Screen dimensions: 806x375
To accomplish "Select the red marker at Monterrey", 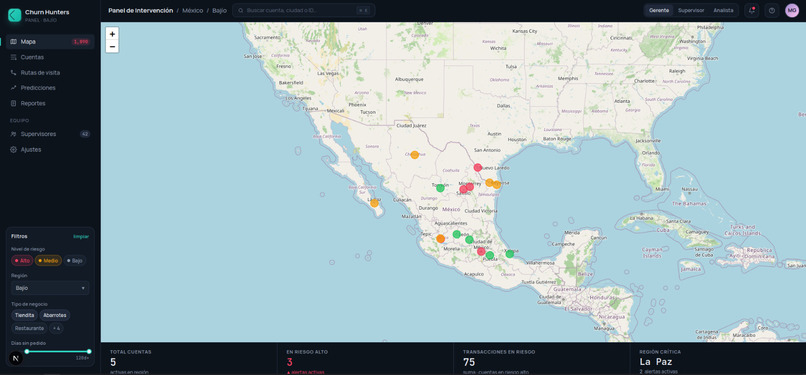I will tap(469, 186).
